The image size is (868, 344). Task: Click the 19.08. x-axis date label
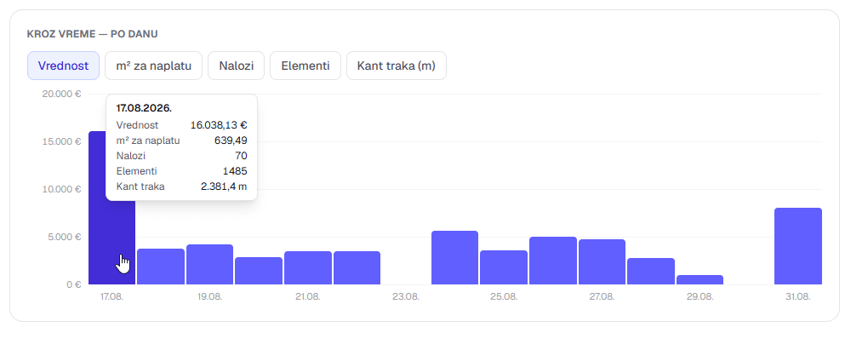point(210,297)
